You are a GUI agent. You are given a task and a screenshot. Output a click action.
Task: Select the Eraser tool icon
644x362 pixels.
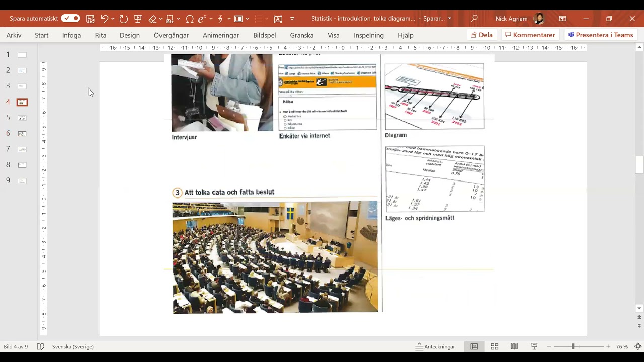tap(152, 19)
